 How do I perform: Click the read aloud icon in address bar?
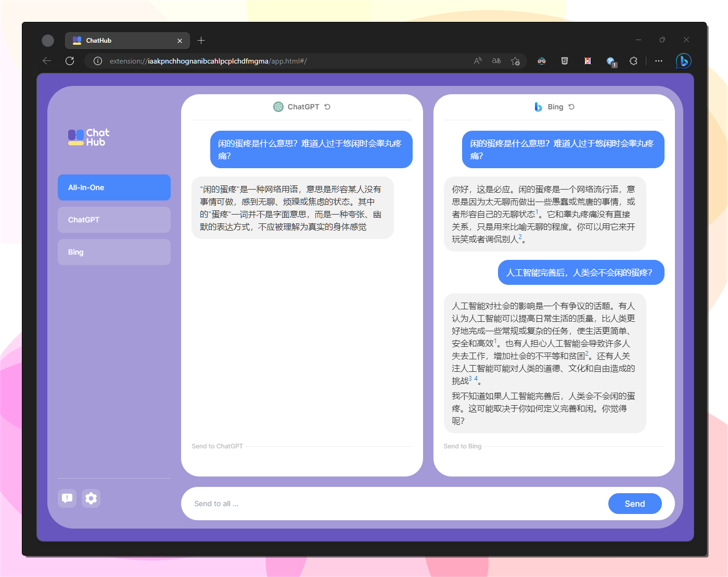pyautogui.click(x=478, y=61)
